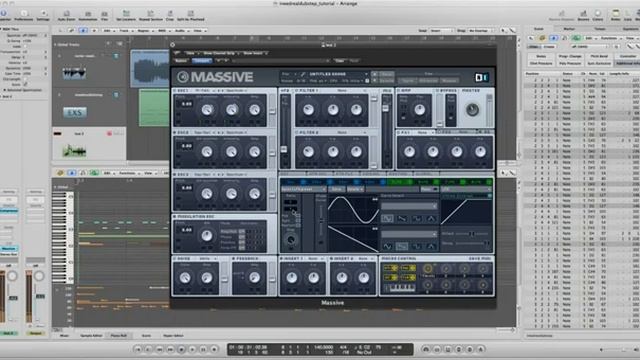
Task: Toggle the green MIDI Out button in Piano Roll
Action: click(94, 173)
